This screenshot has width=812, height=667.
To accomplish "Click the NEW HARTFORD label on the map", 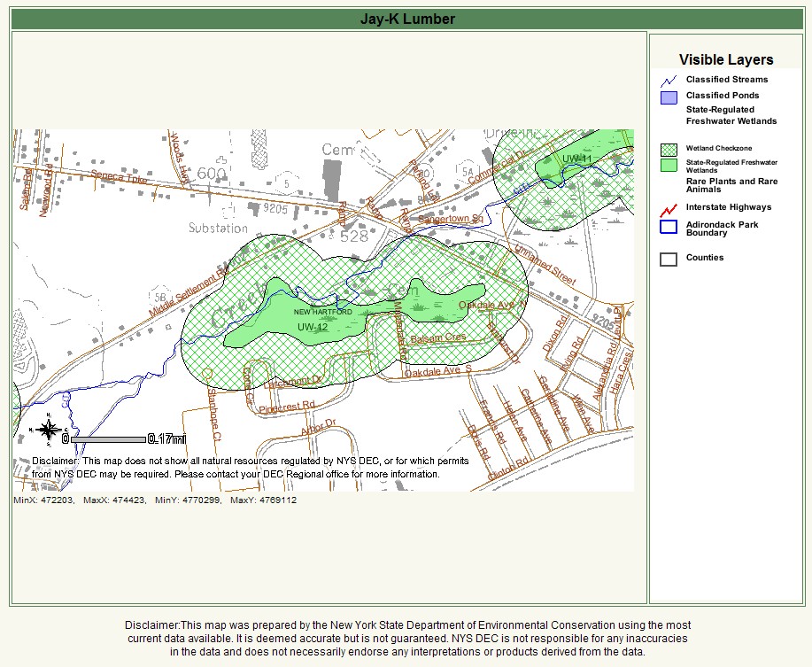I will click(x=322, y=312).
